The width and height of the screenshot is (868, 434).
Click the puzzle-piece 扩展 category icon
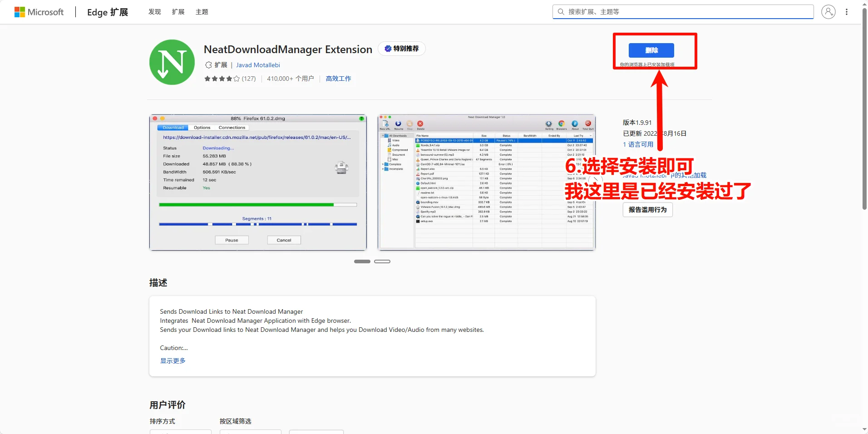pos(208,65)
